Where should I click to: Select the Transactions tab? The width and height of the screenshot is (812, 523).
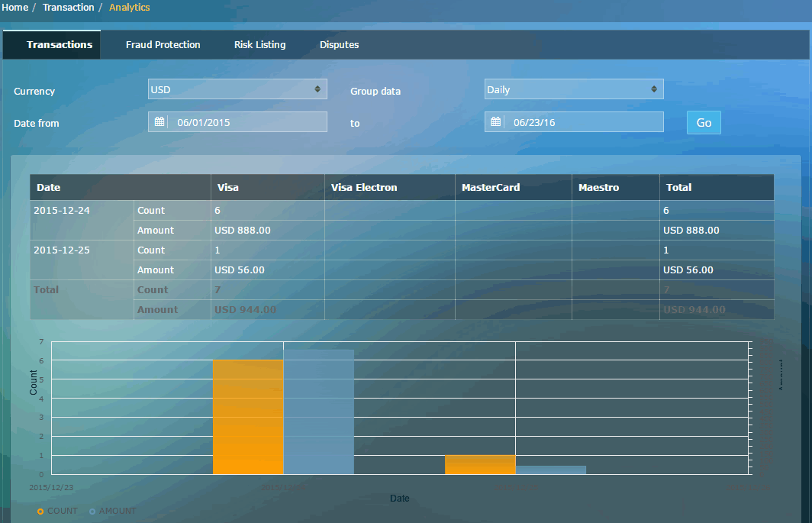click(60, 45)
